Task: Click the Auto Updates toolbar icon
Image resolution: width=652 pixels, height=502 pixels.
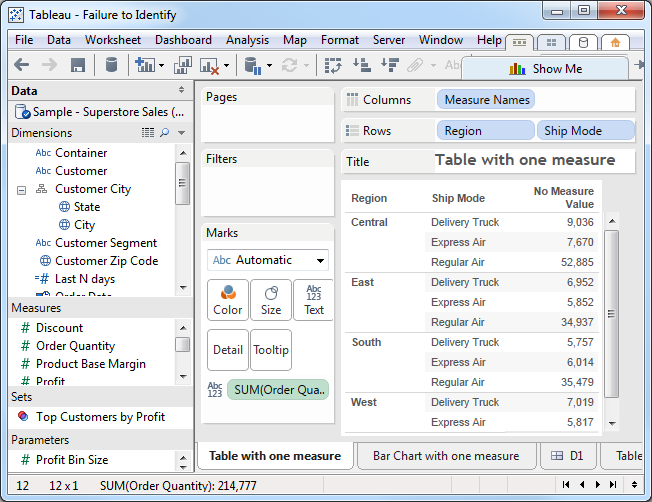Action: [253, 66]
